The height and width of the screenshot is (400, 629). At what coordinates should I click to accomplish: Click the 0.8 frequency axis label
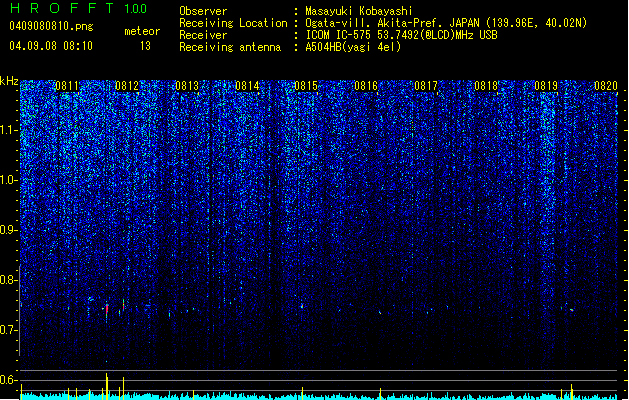pos(9,280)
